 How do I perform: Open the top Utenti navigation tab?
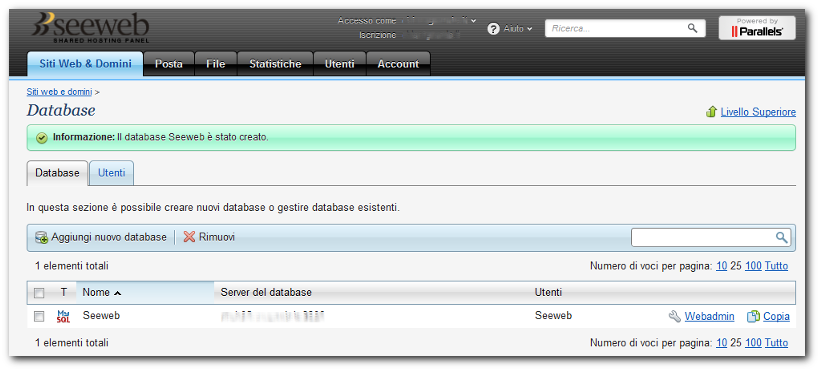339,64
